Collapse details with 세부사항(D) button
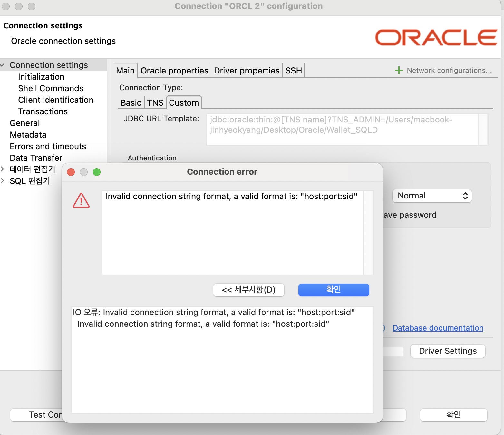Screen dimensions: 504x435 tap(249, 290)
